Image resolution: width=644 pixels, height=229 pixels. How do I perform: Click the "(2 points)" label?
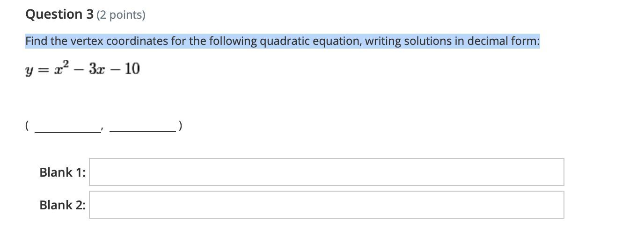pyautogui.click(x=121, y=15)
